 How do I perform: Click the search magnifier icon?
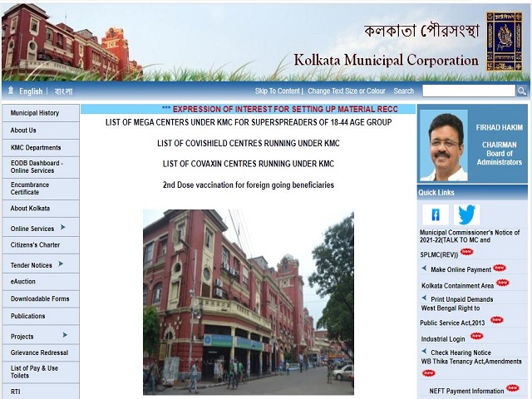click(521, 91)
